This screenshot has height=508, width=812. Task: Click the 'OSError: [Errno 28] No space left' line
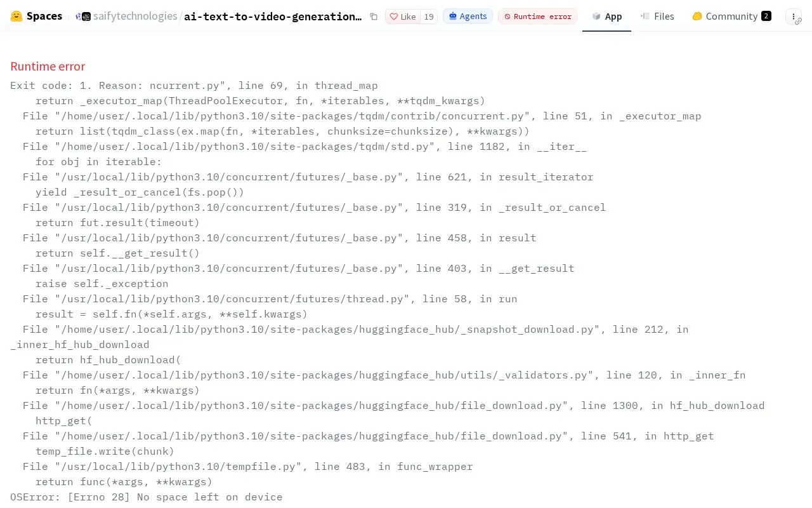pyautogui.click(x=147, y=497)
